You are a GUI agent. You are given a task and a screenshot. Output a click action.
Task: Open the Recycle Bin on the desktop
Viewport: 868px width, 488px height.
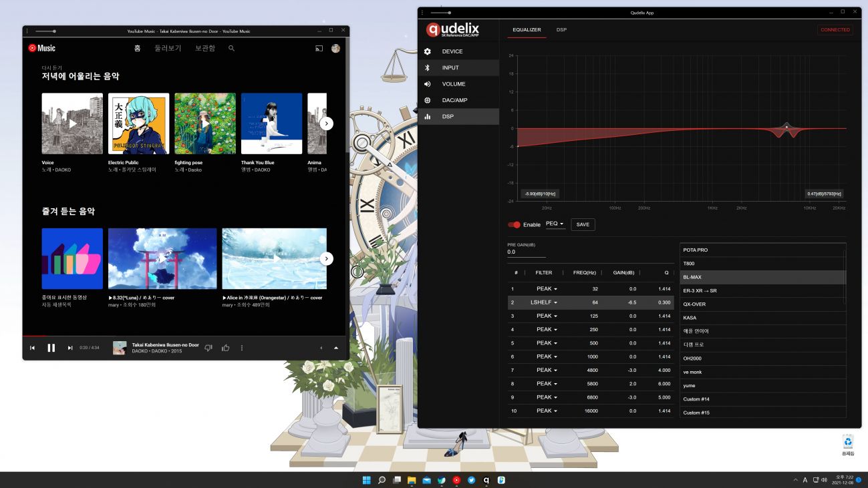[x=848, y=445]
